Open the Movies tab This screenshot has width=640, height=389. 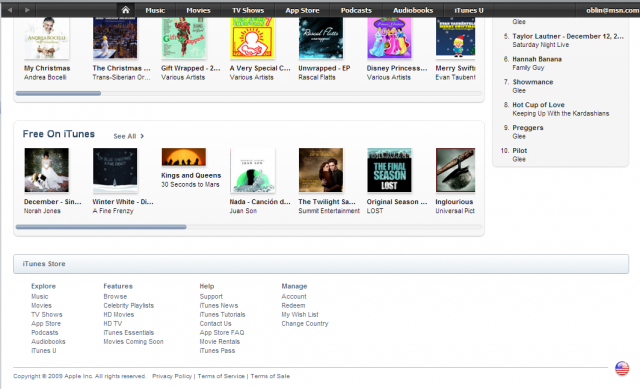[x=198, y=10]
